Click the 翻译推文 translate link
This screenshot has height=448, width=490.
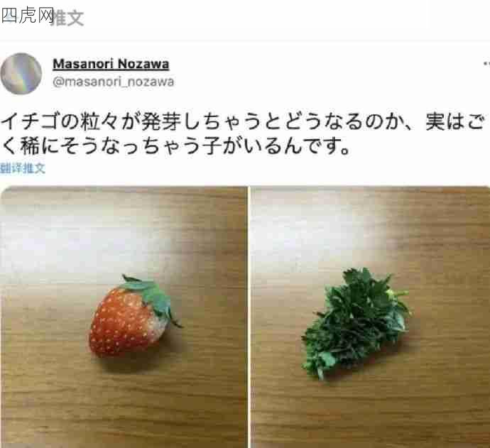(23, 168)
